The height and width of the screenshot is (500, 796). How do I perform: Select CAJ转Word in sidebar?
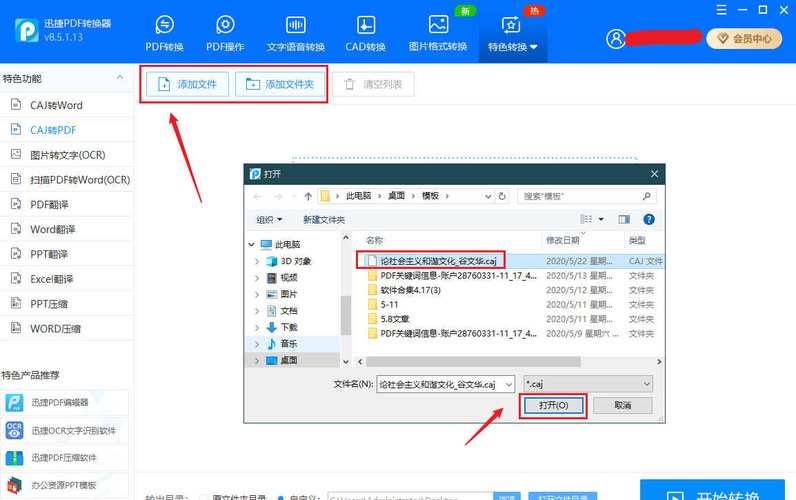[67, 105]
